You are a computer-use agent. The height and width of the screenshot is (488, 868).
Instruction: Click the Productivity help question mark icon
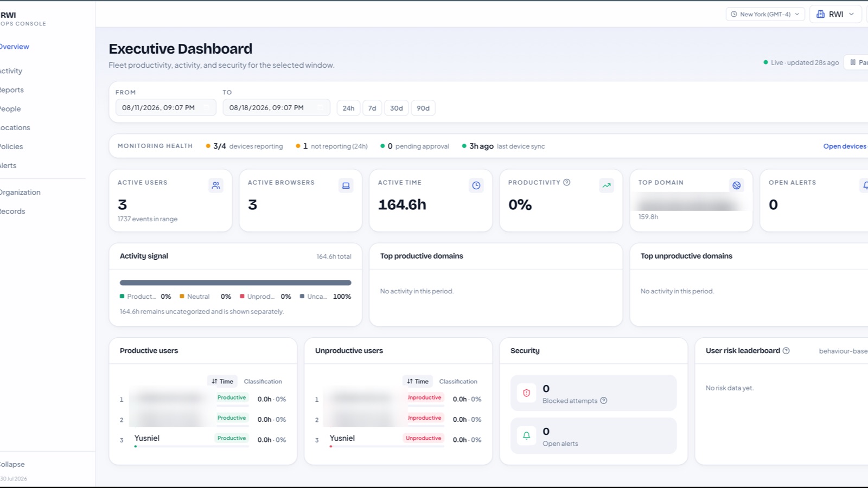[x=567, y=182]
